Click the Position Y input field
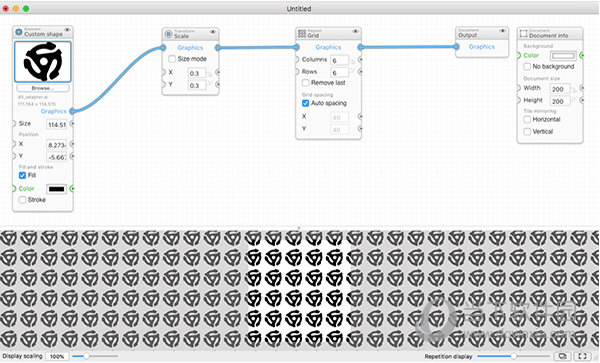This screenshot has height=363, width=600. 57,157
